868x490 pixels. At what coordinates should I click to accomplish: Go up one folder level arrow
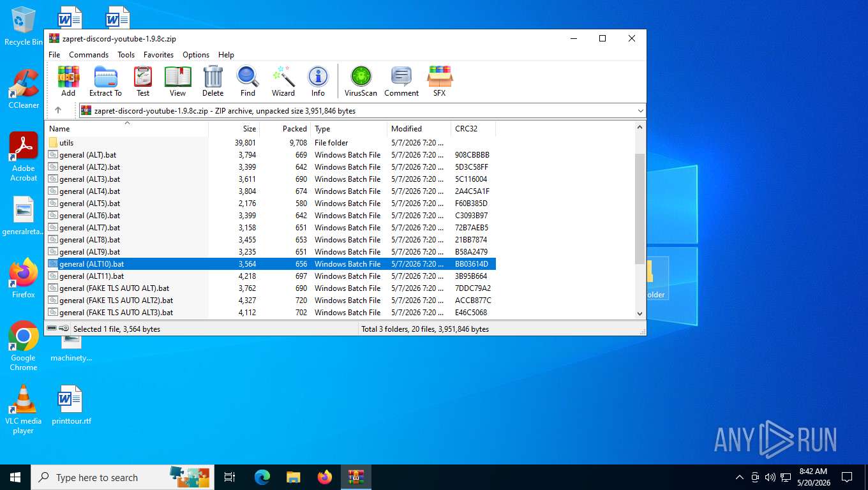(58, 110)
